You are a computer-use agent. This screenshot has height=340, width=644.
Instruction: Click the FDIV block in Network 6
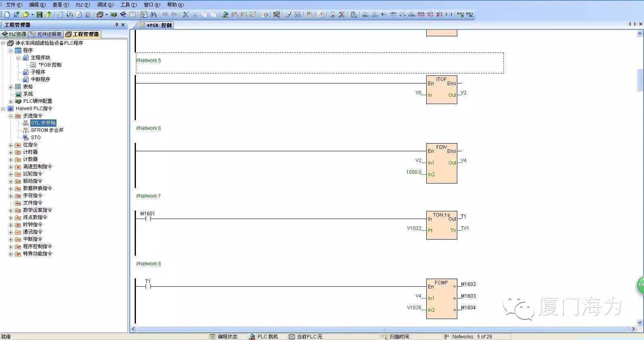pos(442,163)
